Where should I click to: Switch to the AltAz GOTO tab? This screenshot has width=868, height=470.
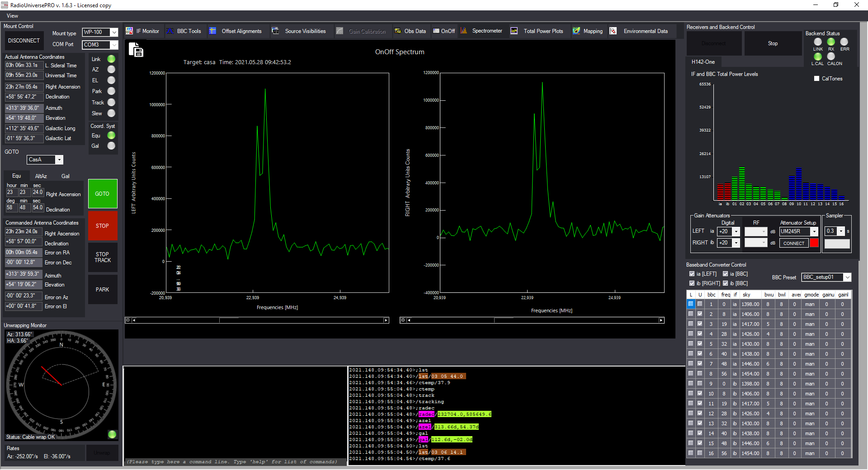(41, 176)
